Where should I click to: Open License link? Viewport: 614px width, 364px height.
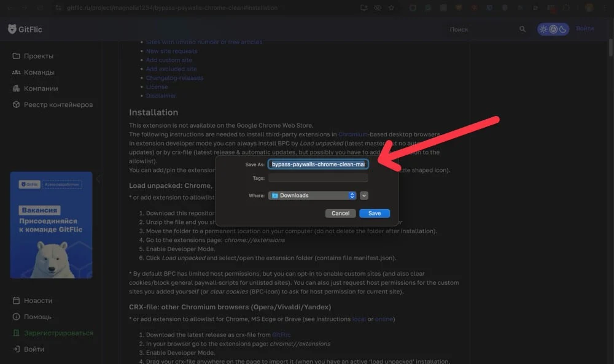(x=157, y=87)
